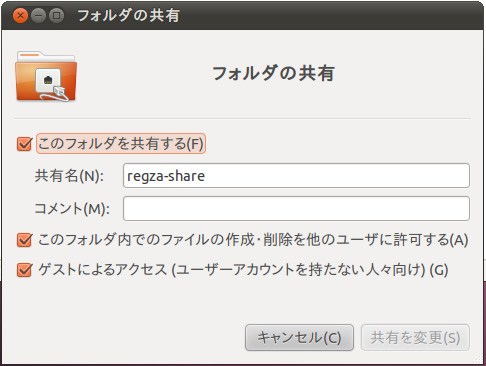
Task: Close the フォルダの共有 dialog window
Action: click(x=20, y=15)
